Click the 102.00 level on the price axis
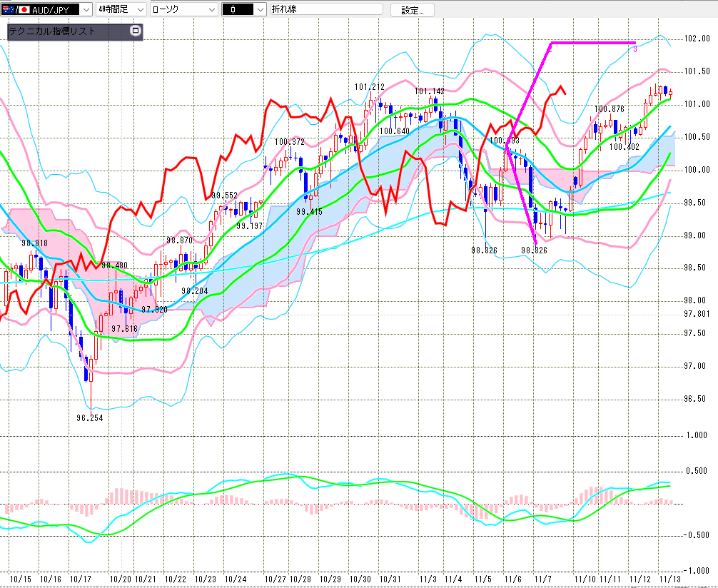 [696, 39]
